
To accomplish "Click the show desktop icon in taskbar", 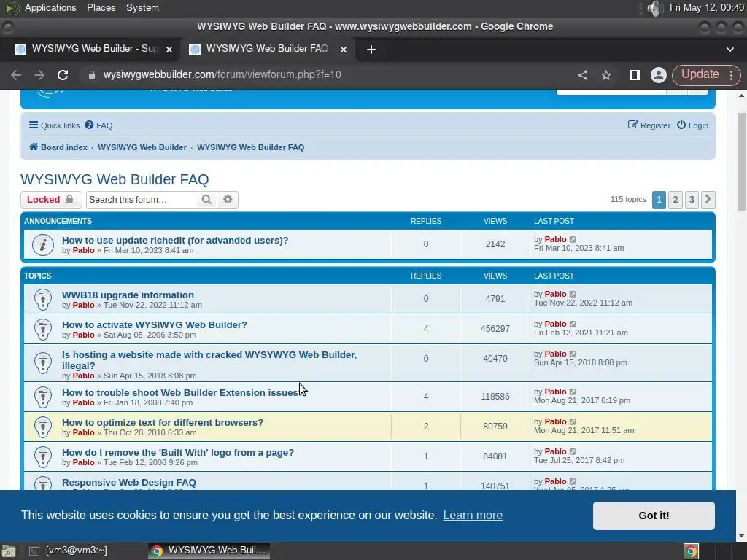I will pos(9,551).
